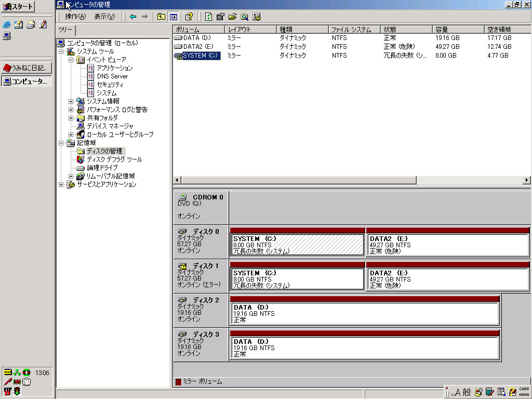Collapse the システム ツール tree node
This screenshot has width=532, height=399.
pos(61,51)
